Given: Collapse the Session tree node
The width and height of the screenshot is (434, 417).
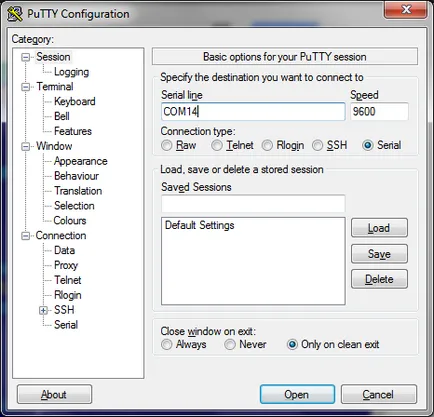Looking at the screenshot, I should 26,57.
